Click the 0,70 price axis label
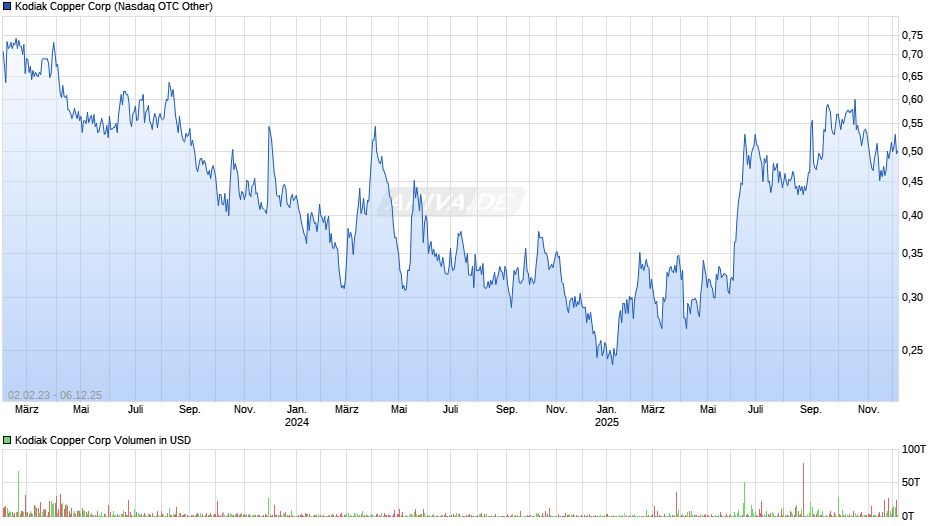940x526 pixels. point(912,55)
